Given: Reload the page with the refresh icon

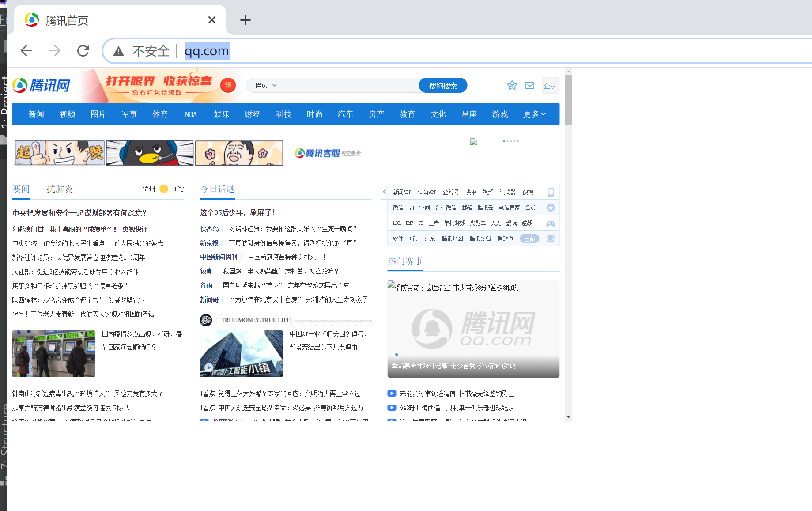Looking at the screenshot, I should tap(83, 50).
